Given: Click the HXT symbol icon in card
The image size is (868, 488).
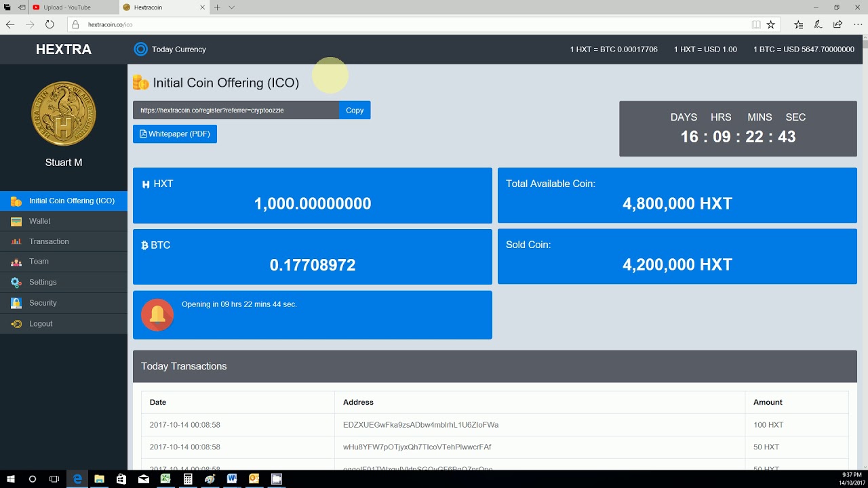Looking at the screenshot, I should (145, 184).
